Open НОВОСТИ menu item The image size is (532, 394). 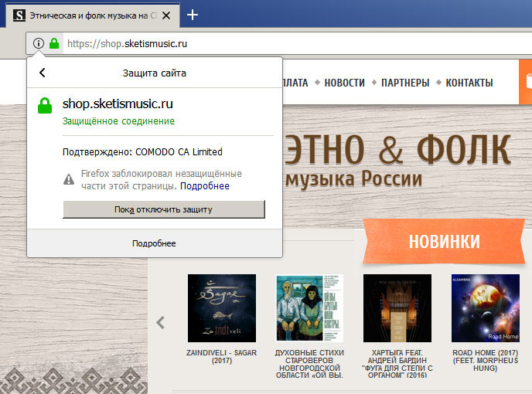(x=344, y=83)
